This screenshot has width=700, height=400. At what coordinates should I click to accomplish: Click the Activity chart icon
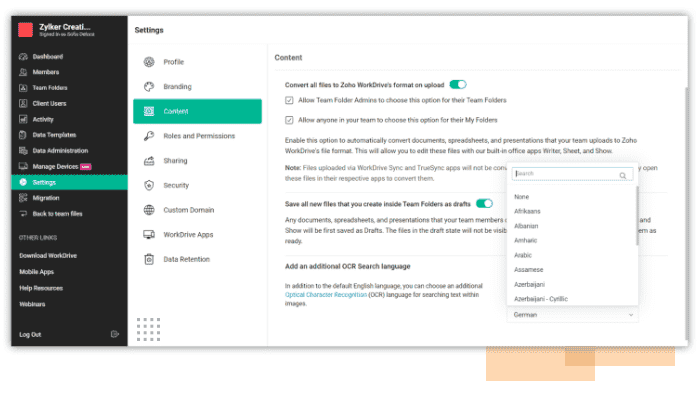click(x=23, y=119)
